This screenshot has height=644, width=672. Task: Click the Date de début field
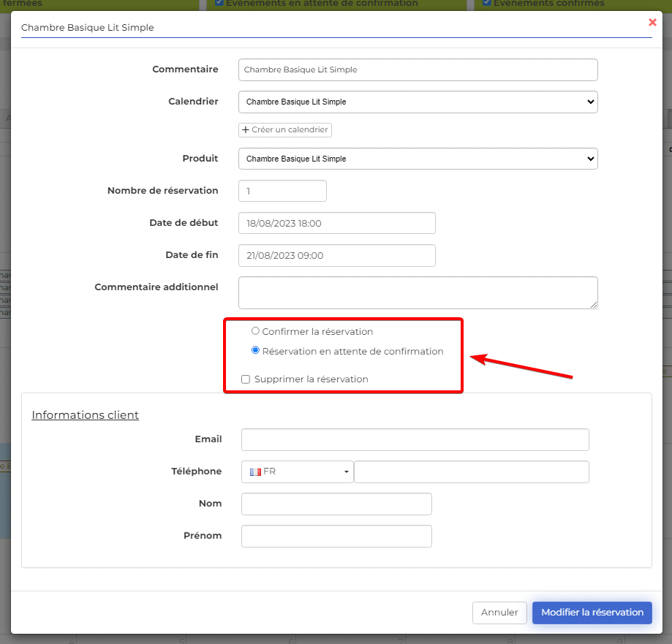[337, 223]
